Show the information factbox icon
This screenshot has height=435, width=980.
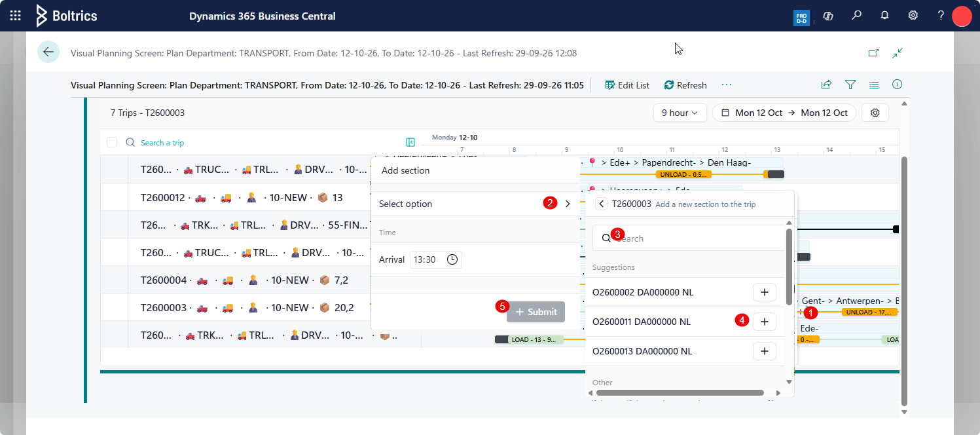898,85
